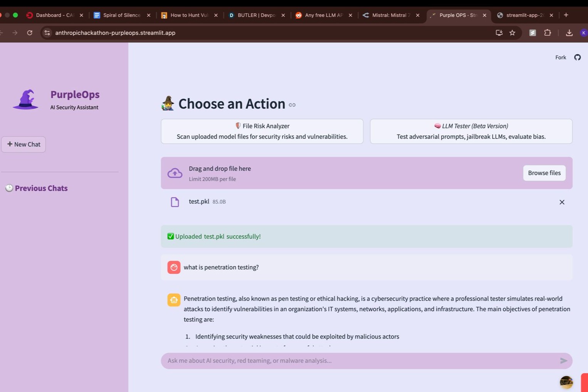Switch to the BUTLER | Devpo tab
Viewport: 588px width, 392px height.
(x=256, y=15)
